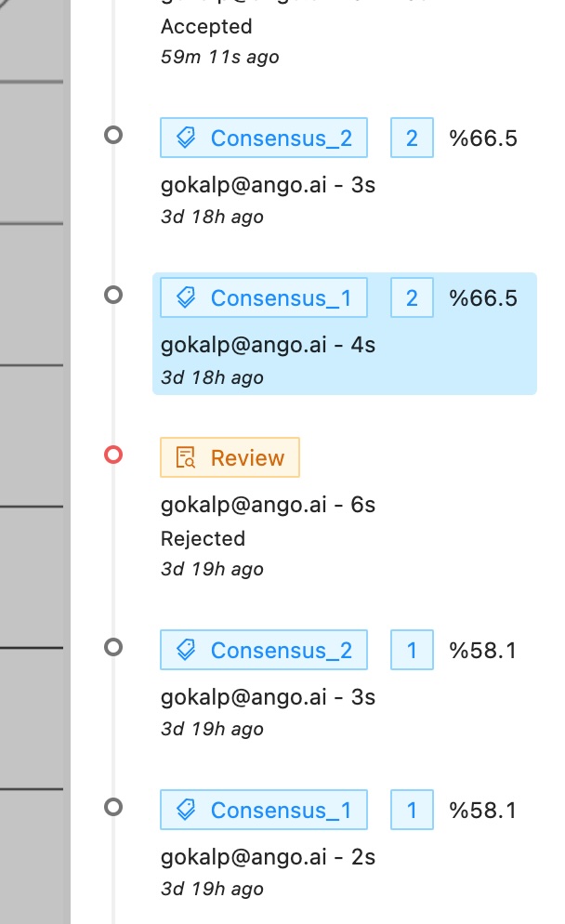Viewport: 565px width, 924px height.
Task: Select the timeline dot beside Consensus_2 at %58.1
Action: point(113,647)
